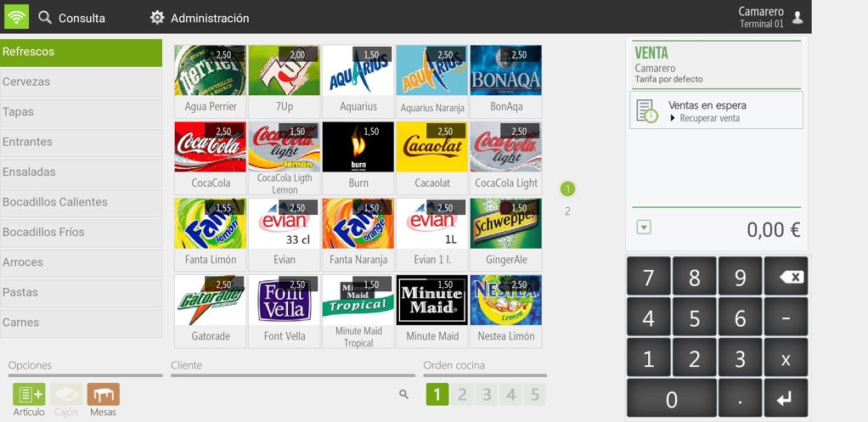
Task: Add CocaCola Ligth Lemon product
Action: point(284,158)
